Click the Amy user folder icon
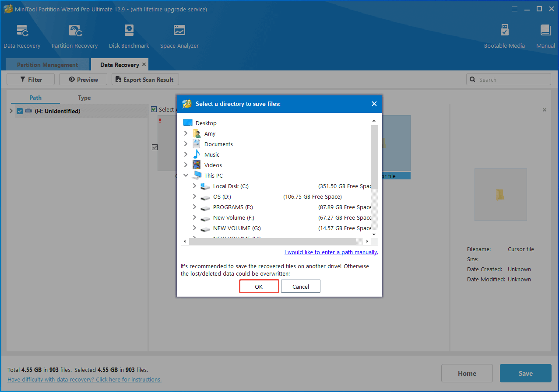The image size is (559, 392). pyautogui.click(x=197, y=133)
